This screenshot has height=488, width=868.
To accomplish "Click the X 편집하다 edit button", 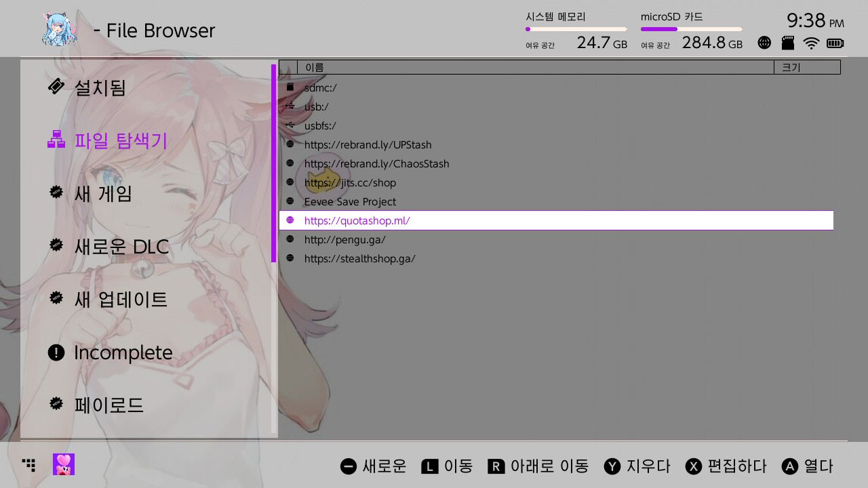I will click(726, 466).
